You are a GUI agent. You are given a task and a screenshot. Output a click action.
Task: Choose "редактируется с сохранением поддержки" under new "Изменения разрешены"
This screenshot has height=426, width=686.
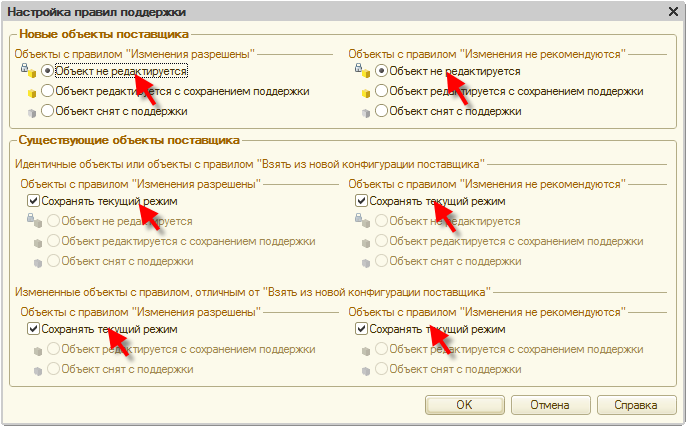click(47, 91)
